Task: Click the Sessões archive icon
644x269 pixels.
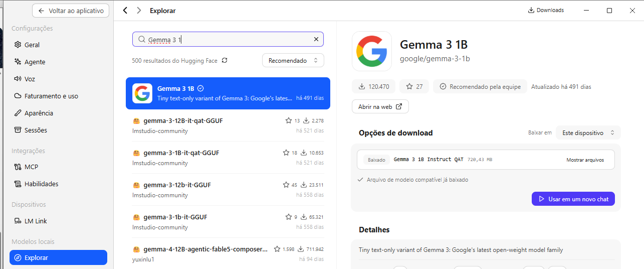Action: 18,130
